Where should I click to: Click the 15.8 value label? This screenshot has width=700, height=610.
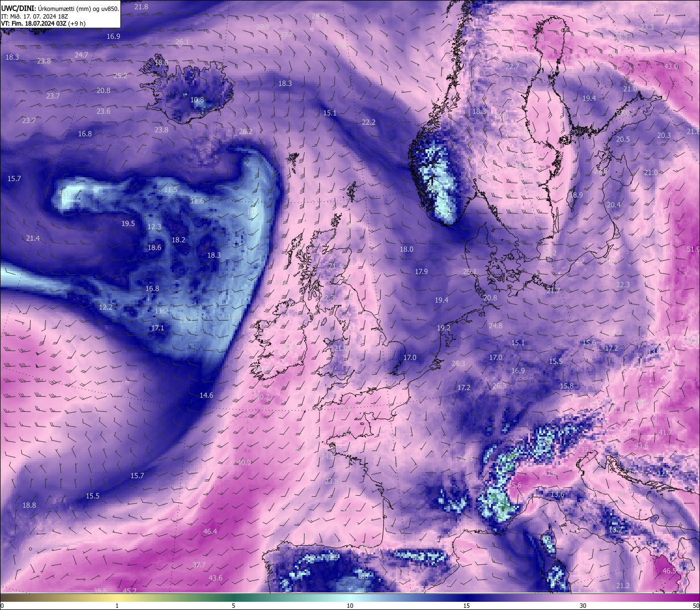tap(567, 386)
